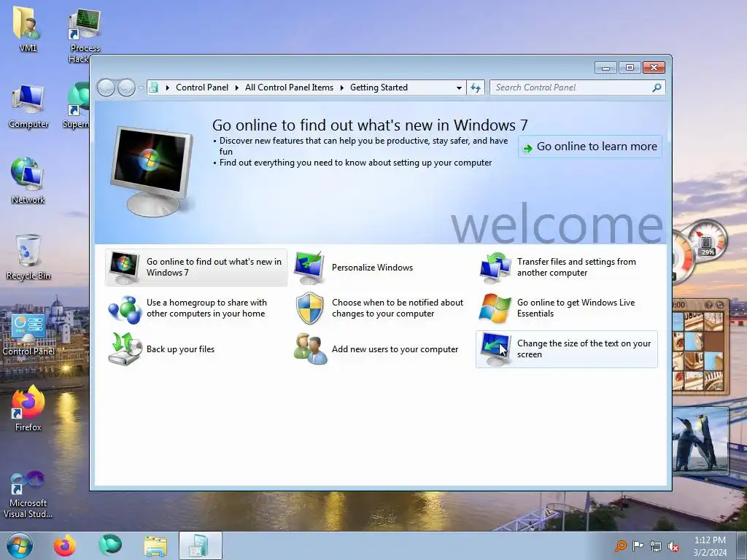
Task: Click the Back up your files drive icon
Action: point(125,349)
